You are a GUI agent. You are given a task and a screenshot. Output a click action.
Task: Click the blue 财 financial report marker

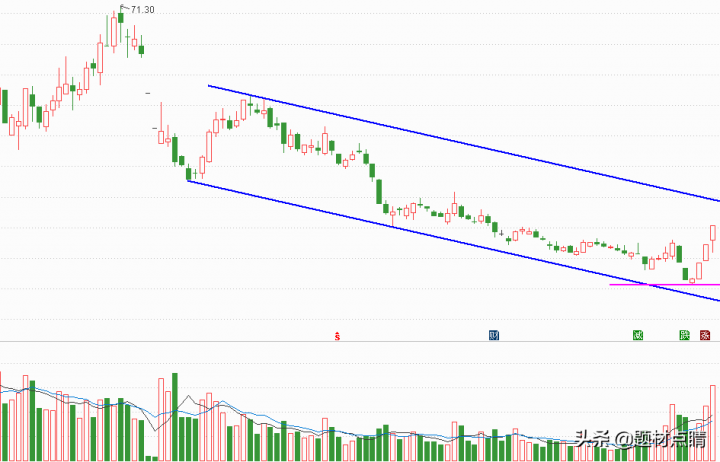tap(493, 335)
